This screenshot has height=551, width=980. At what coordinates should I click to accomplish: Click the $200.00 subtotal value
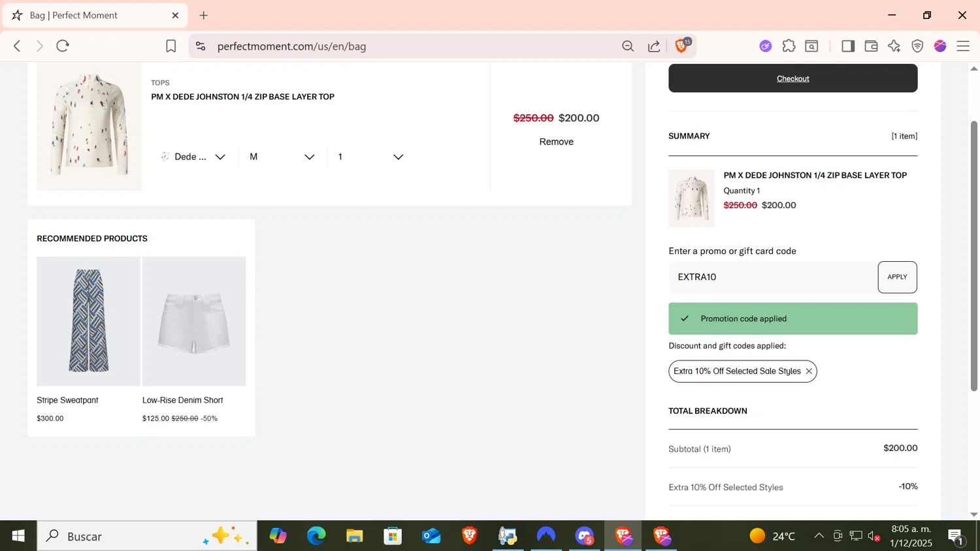point(900,448)
